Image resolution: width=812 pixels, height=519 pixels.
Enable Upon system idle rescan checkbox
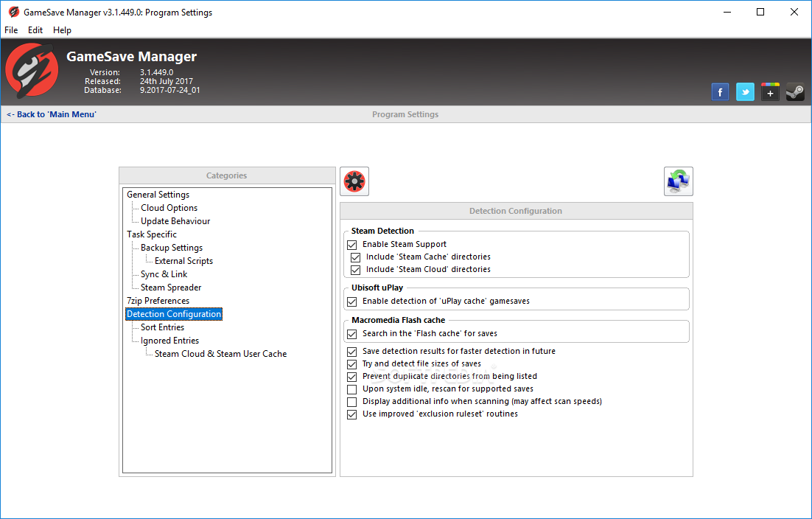(352, 389)
